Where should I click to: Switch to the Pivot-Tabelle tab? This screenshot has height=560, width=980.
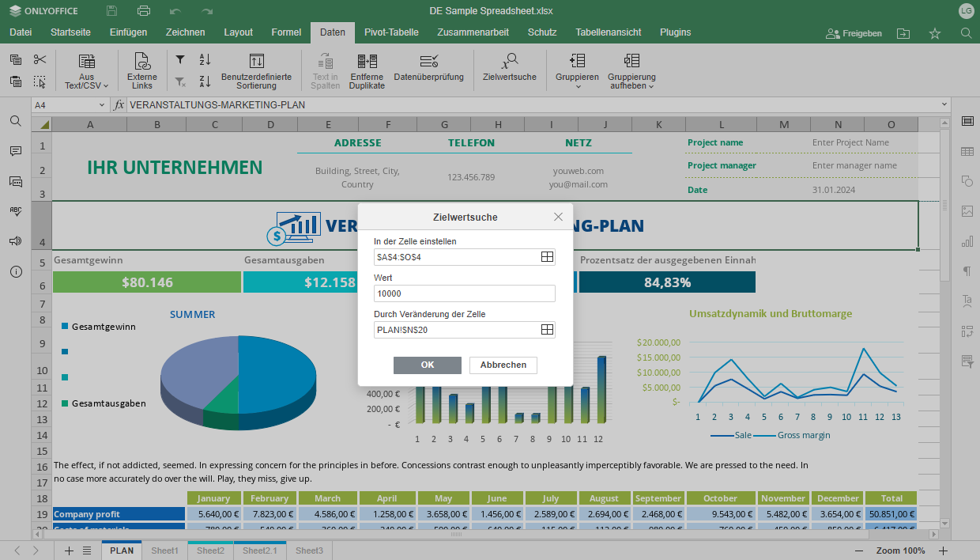(x=390, y=32)
